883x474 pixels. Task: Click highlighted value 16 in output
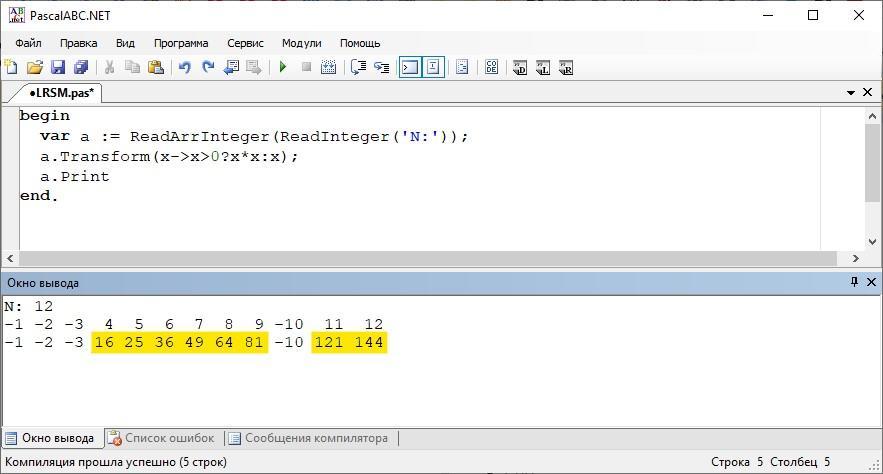coord(104,342)
